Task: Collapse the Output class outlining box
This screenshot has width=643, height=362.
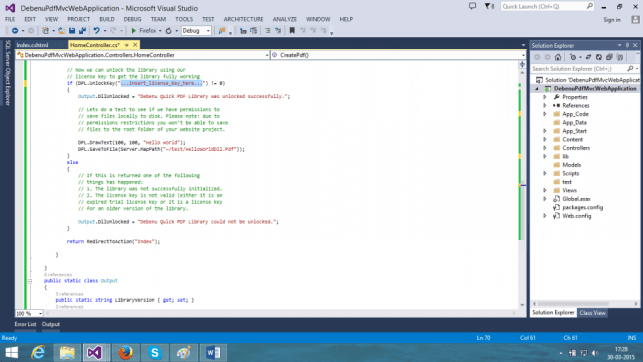Action: tap(30, 281)
